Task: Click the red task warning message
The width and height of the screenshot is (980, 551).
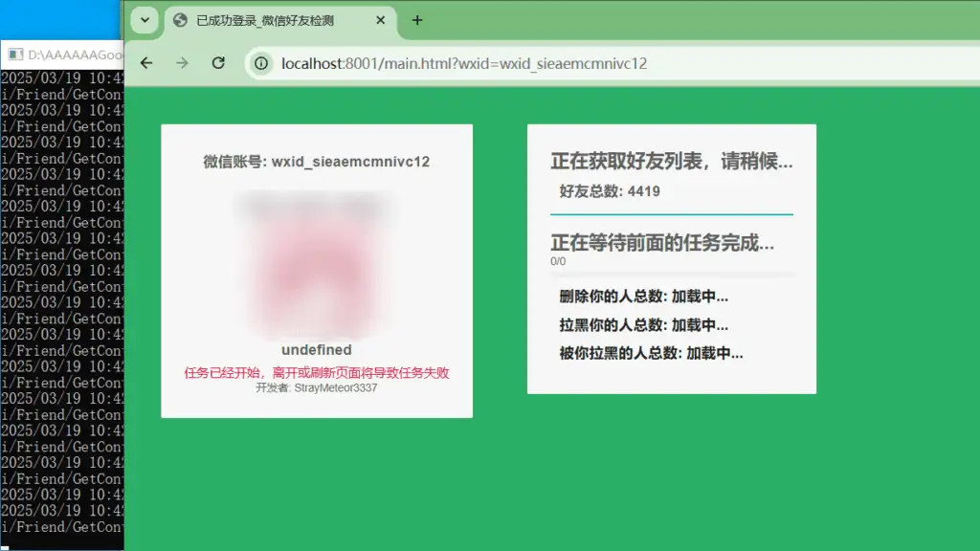Action: point(317,372)
